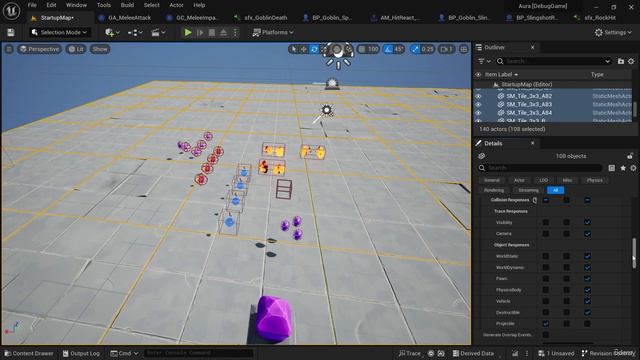
Task: Open the Tools menu
Action: (x=104, y=5)
